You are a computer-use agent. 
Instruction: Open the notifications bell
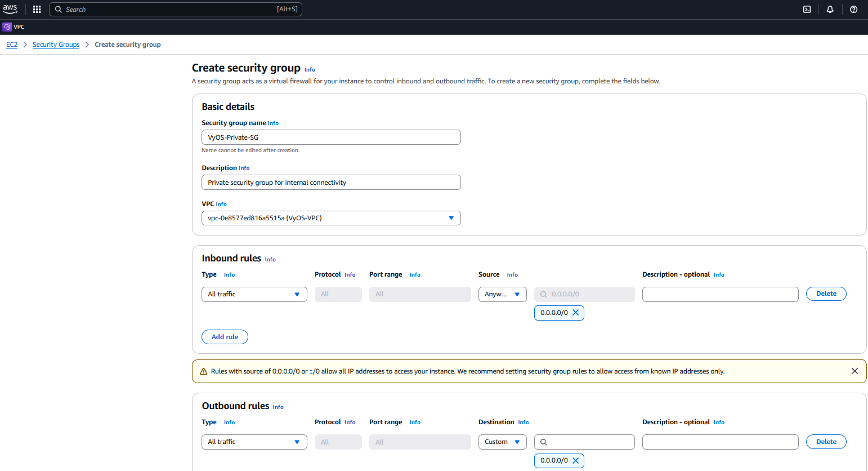click(830, 10)
